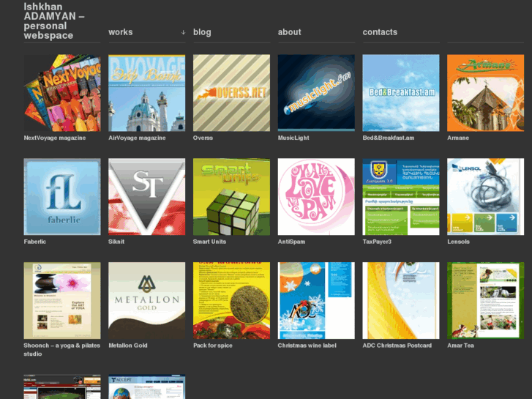Click the Ishkhan ADAMYAN personal webspace title
The width and height of the screenshot is (532, 399).
coord(54,21)
